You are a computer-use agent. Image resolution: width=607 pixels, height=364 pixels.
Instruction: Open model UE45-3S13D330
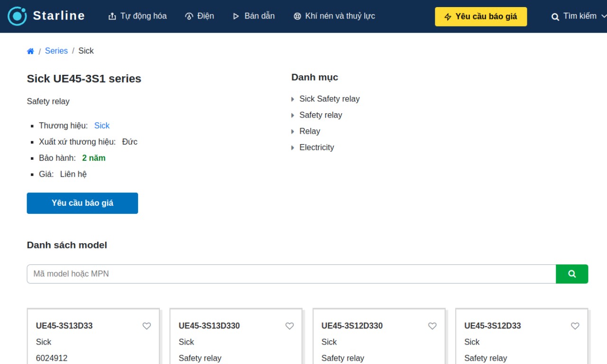(209, 326)
